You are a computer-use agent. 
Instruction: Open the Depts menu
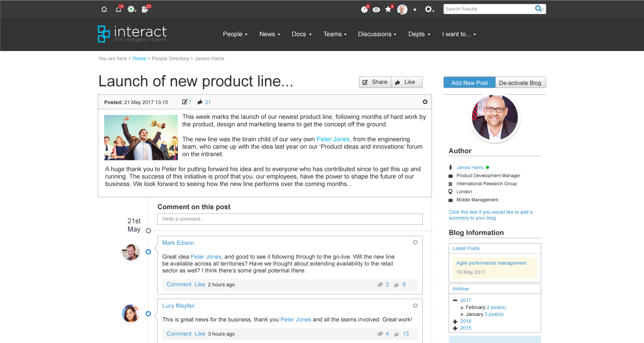point(419,34)
